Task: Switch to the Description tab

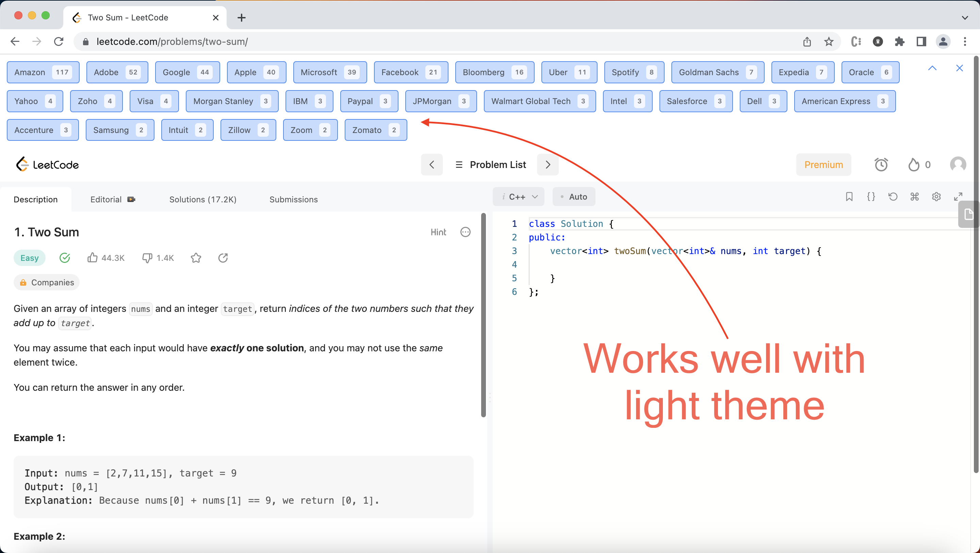Action: 36,199
